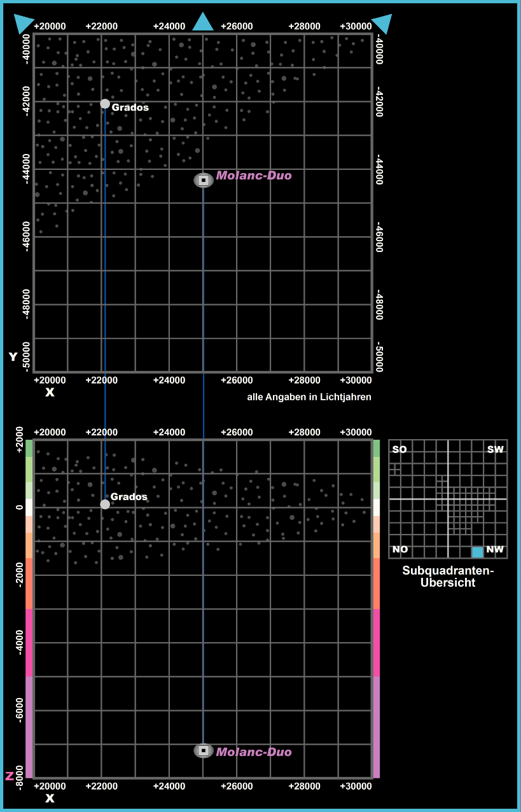Pick the purple segment on left Z color bar

tap(29, 725)
